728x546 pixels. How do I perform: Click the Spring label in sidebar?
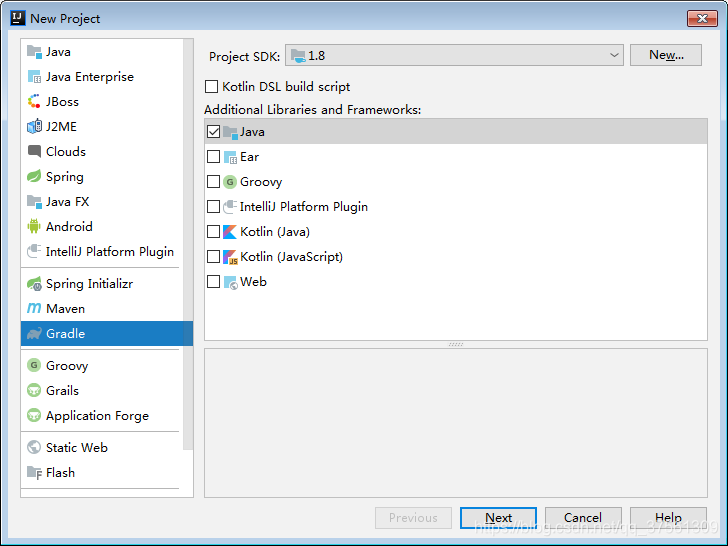65,177
